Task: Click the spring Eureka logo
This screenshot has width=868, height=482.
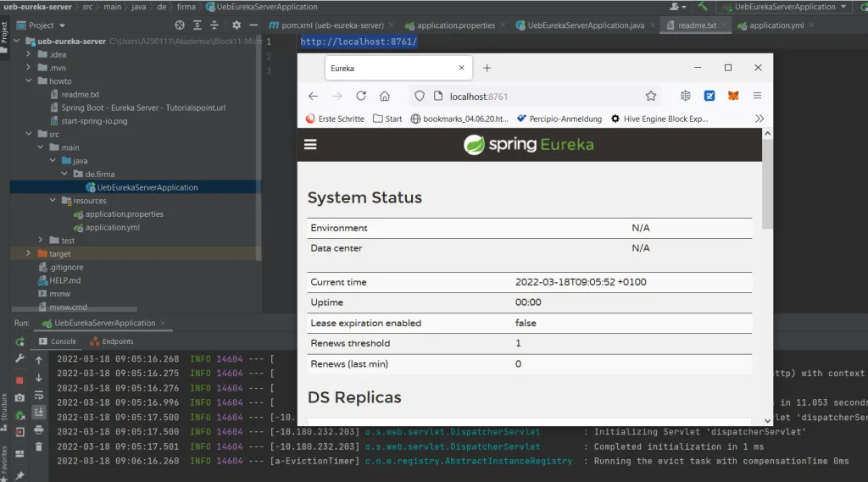Action: click(529, 145)
